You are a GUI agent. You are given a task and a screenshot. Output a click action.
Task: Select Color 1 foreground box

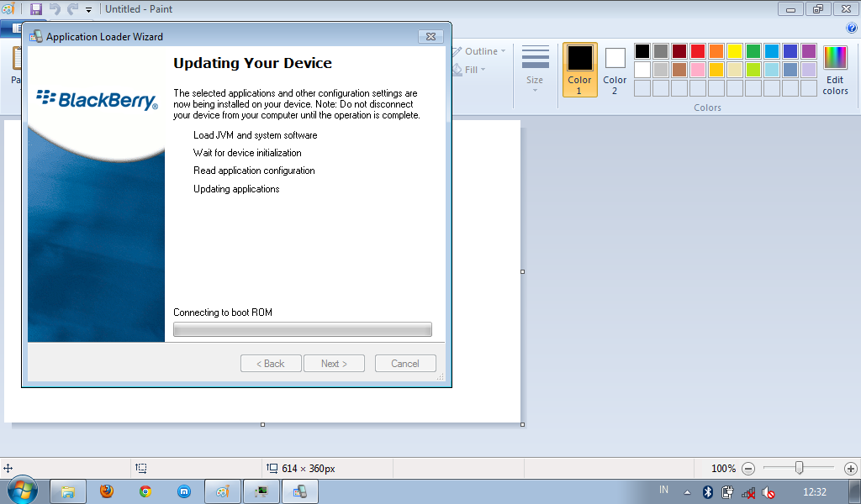coord(580,70)
